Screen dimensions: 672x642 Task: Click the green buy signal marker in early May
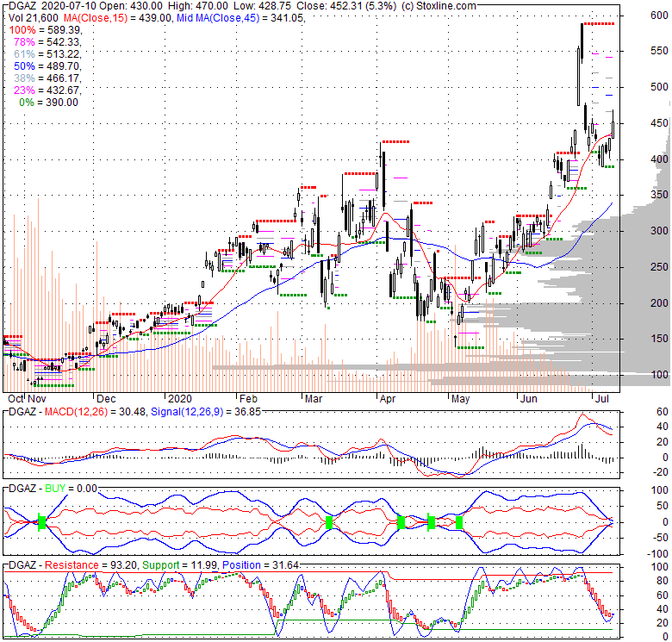(459, 522)
